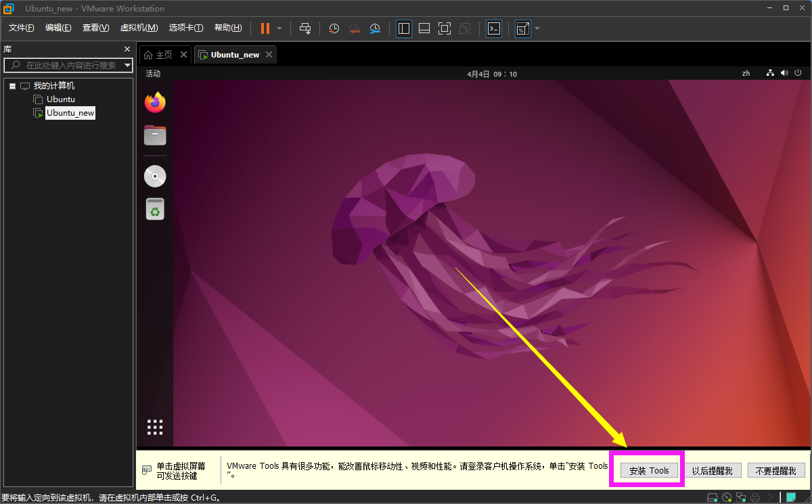Select the Ubuntu virtual machine in library

click(x=61, y=99)
